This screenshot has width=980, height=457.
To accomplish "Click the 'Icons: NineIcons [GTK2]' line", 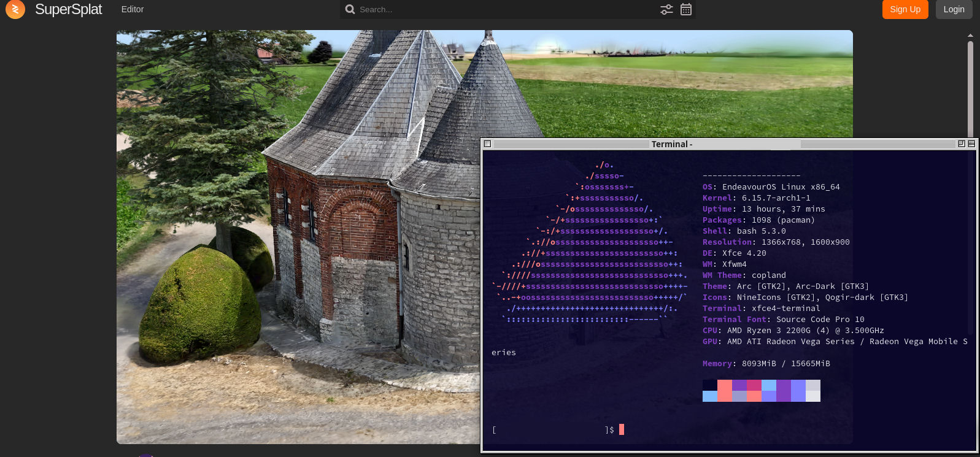I will 805,298.
